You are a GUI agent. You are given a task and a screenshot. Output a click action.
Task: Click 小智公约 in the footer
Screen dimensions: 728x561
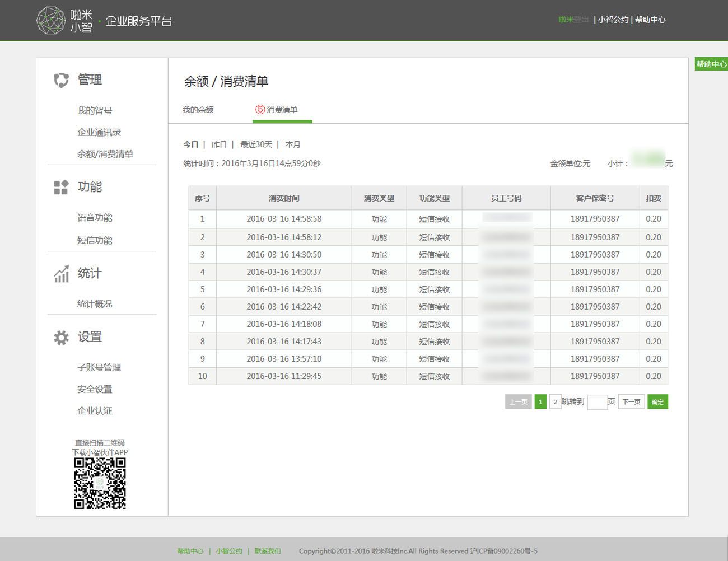(229, 551)
